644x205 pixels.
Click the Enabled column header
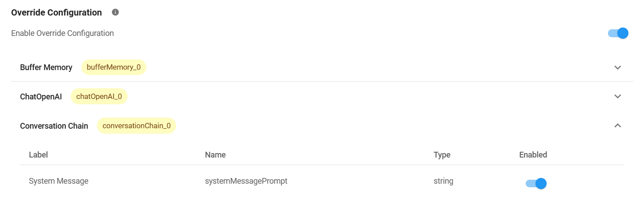pos(533,155)
